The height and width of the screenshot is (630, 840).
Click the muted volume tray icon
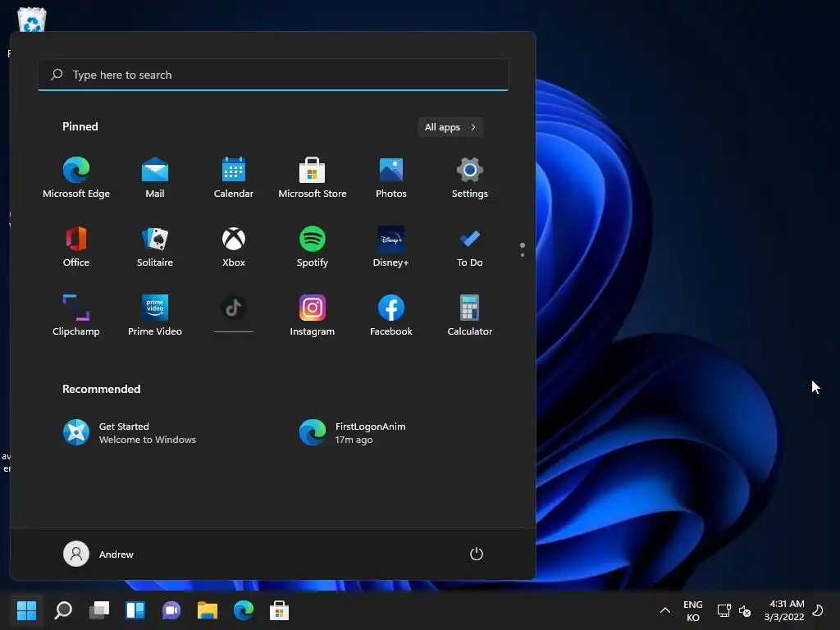click(x=745, y=610)
